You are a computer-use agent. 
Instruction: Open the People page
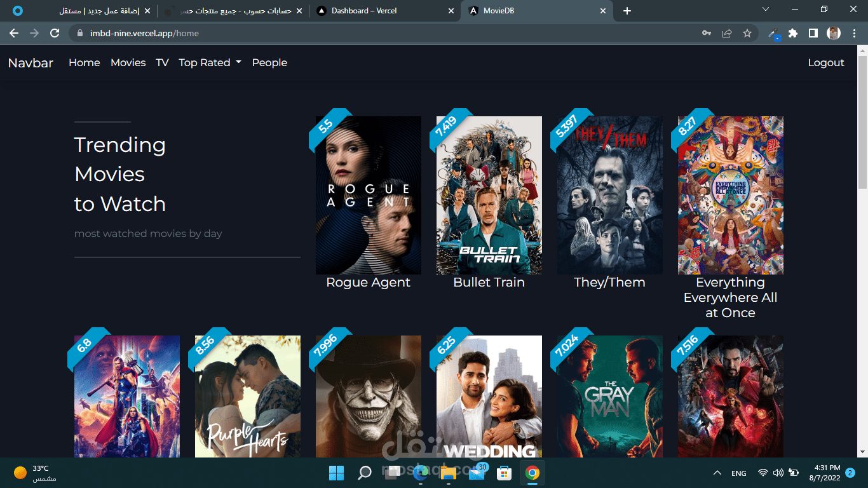[269, 62]
